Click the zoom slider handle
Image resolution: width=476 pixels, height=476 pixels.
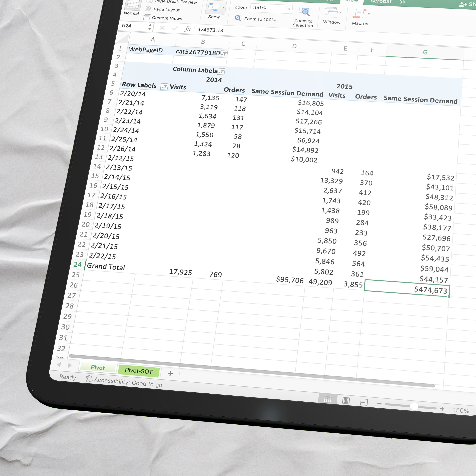[414, 406]
